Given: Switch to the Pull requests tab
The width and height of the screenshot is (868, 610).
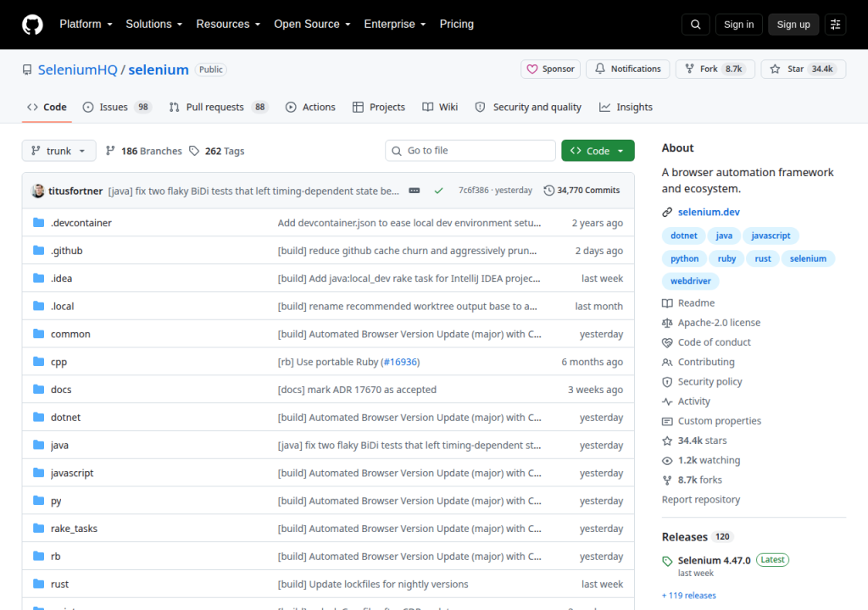Looking at the screenshot, I should 218,107.
